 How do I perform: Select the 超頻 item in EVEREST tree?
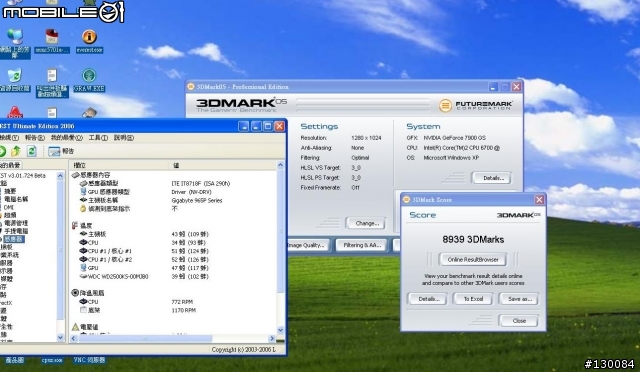point(11,215)
